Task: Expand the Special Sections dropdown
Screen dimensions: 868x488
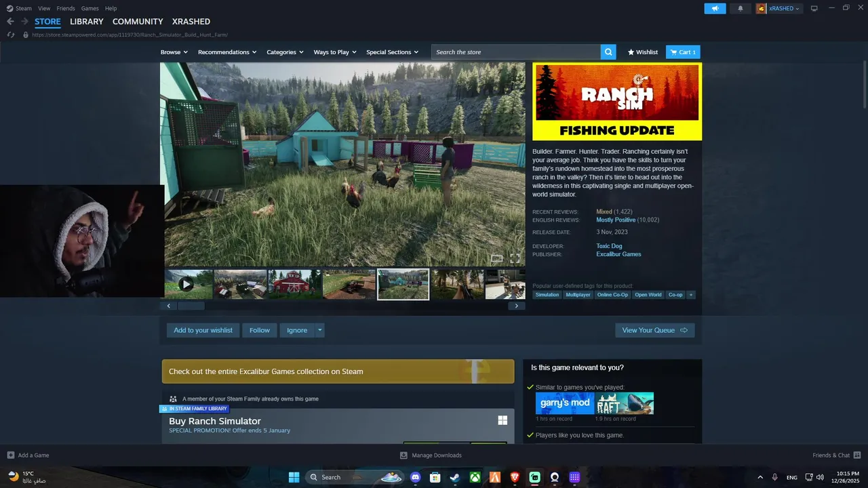Action: pos(393,52)
